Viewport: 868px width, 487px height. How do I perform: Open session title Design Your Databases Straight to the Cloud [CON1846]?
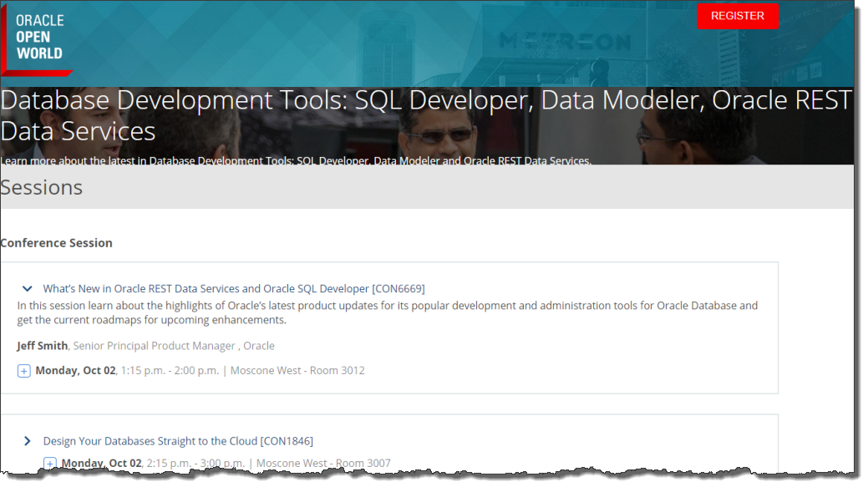178,441
